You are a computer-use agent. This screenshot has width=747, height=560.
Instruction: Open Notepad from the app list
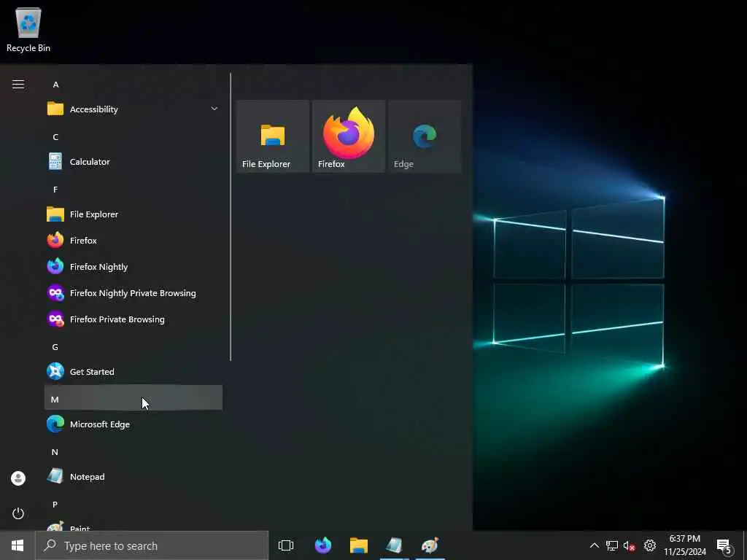pyautogui.click(x=133, y=476)
